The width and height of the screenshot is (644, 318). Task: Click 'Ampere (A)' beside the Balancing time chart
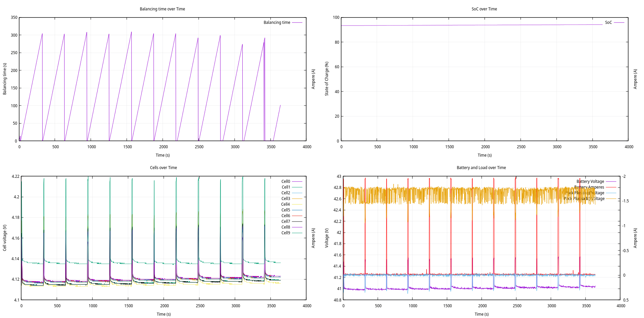313,79
